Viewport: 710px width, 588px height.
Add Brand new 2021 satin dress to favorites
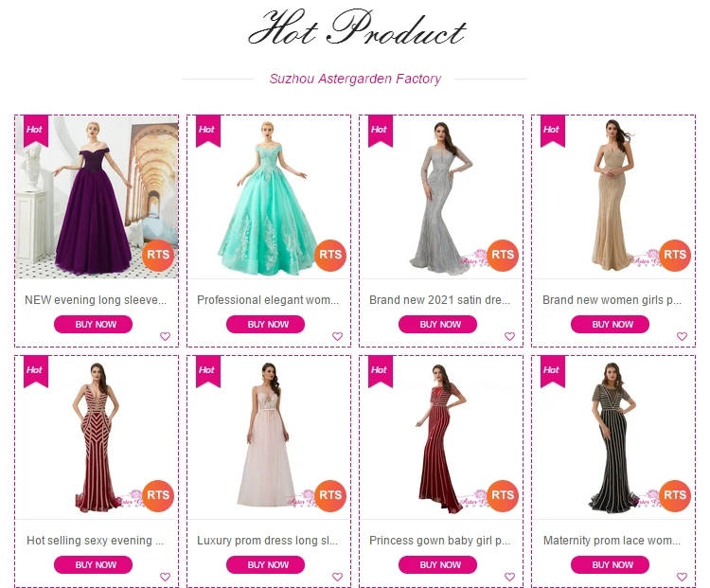coord(510,336)
